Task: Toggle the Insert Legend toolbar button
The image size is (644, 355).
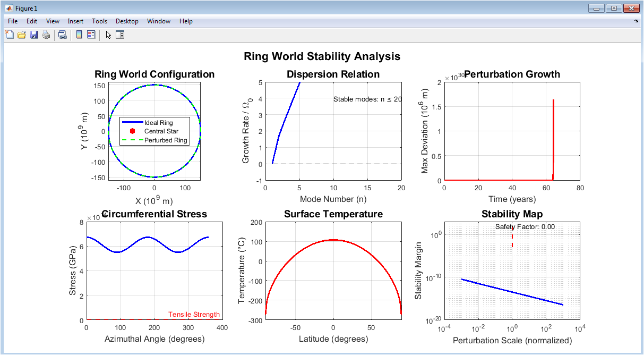Action: click(x=91, y=35)
